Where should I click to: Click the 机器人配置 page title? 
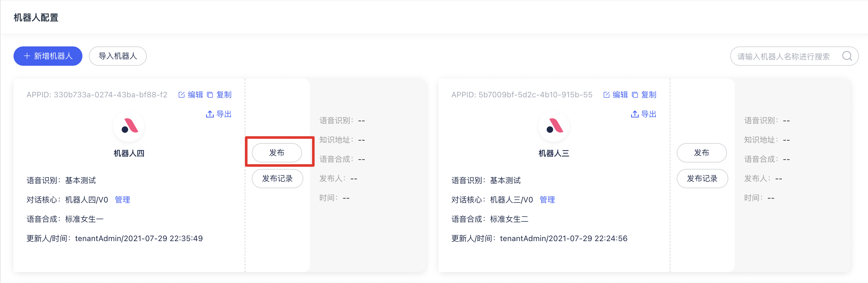click(x=36, y=17)
